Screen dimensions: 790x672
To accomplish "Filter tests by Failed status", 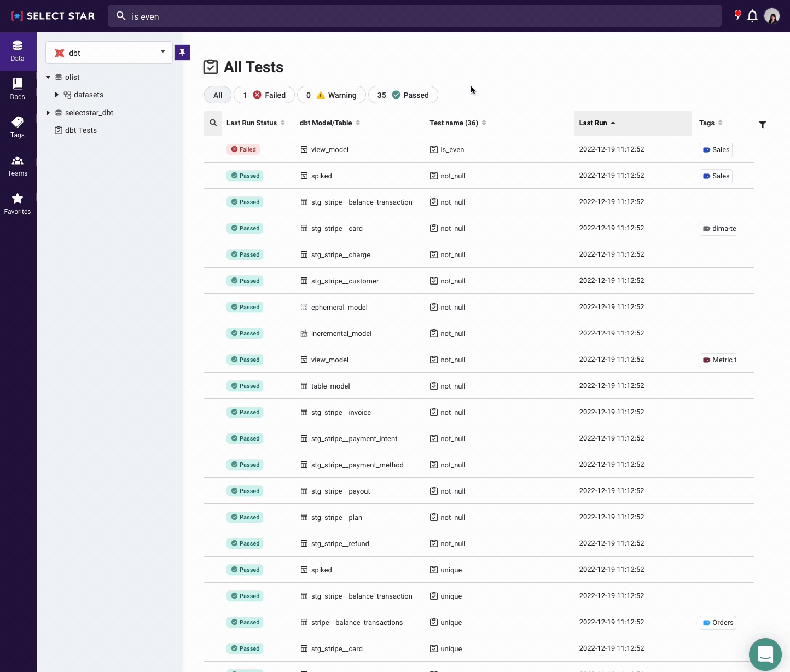I will [x=264, y=95].
